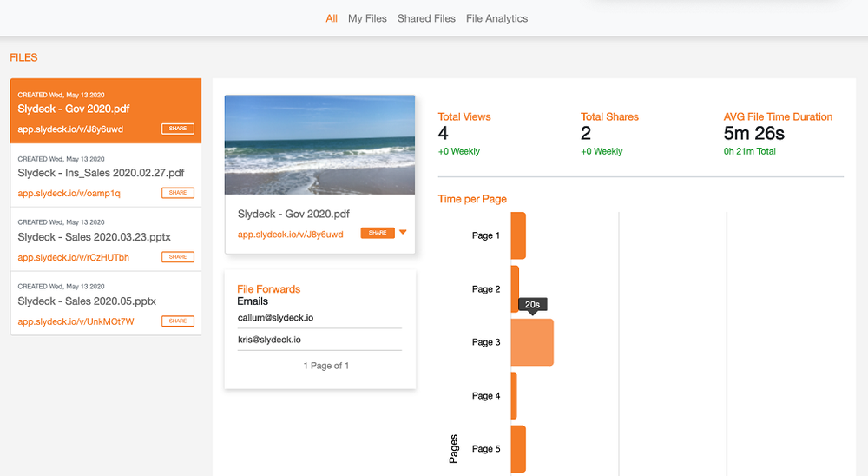Open link app.slydeck.io/v/UnkMOt7W
The height and width of the screenshot is (476, 868).
point(76,322)
